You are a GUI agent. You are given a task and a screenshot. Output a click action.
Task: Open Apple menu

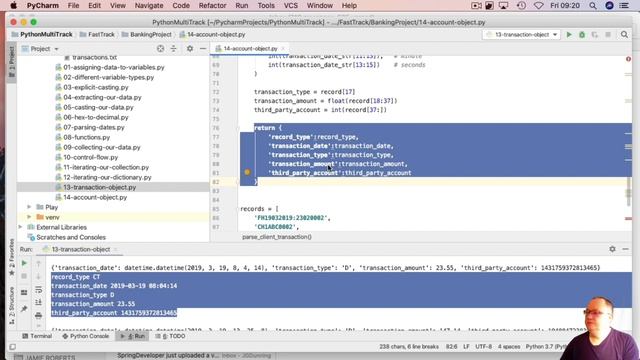(x=13, y=6)
